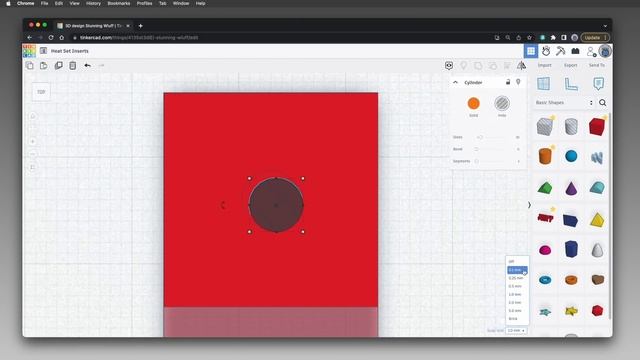Click the Export button
Viewport: 640px width, 360px height.
pos(571,65)
